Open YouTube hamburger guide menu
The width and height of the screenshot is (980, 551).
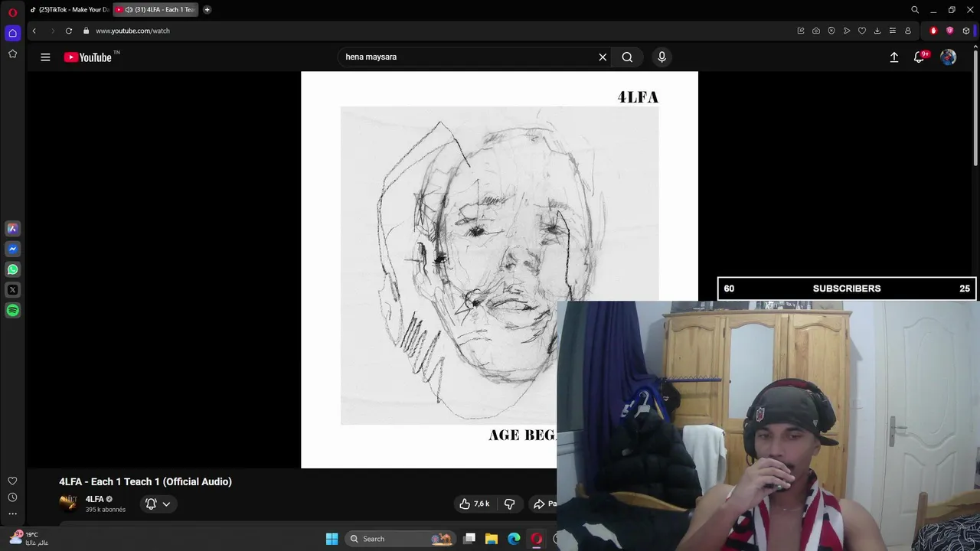(x=45, y=57)
